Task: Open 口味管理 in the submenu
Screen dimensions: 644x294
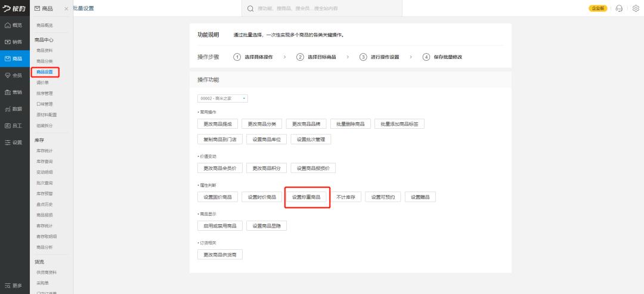Action: [x=44, y=104]
